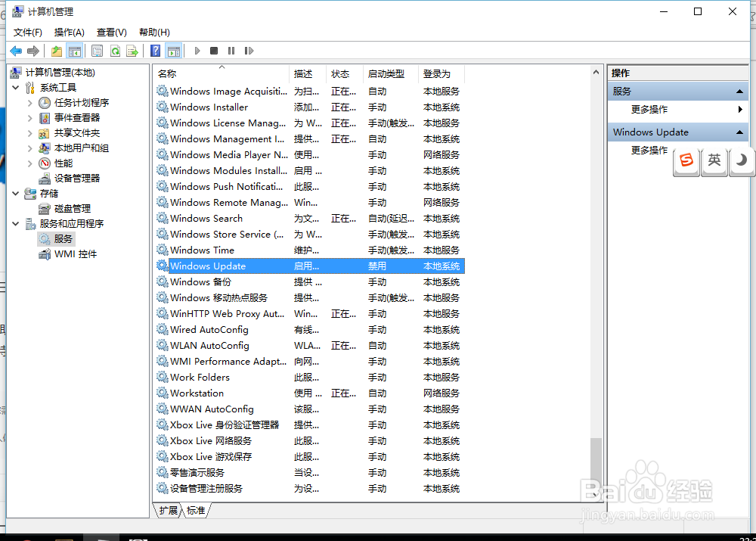Screen dimensions: 756x541
Task: Switch to the 标准 tab
Action: 196,510
